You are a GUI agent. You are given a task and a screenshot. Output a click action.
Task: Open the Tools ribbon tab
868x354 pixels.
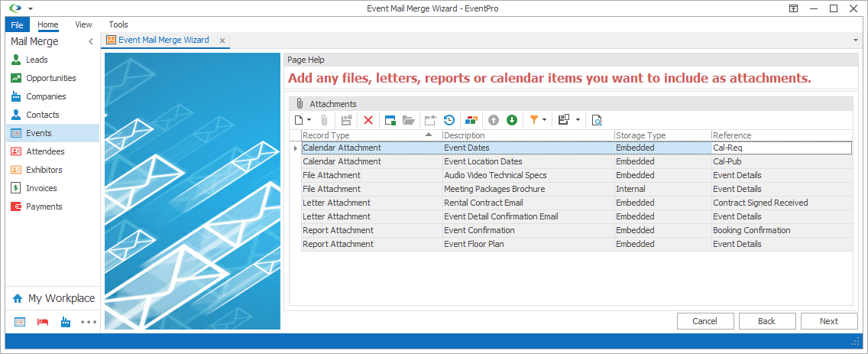[x=118, y=24]
